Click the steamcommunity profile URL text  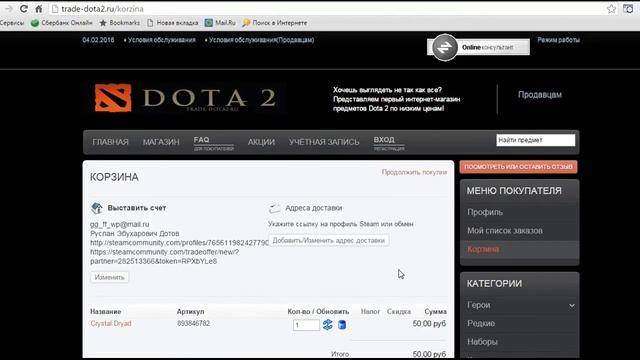pyautogui.click(x=179, y=243)
